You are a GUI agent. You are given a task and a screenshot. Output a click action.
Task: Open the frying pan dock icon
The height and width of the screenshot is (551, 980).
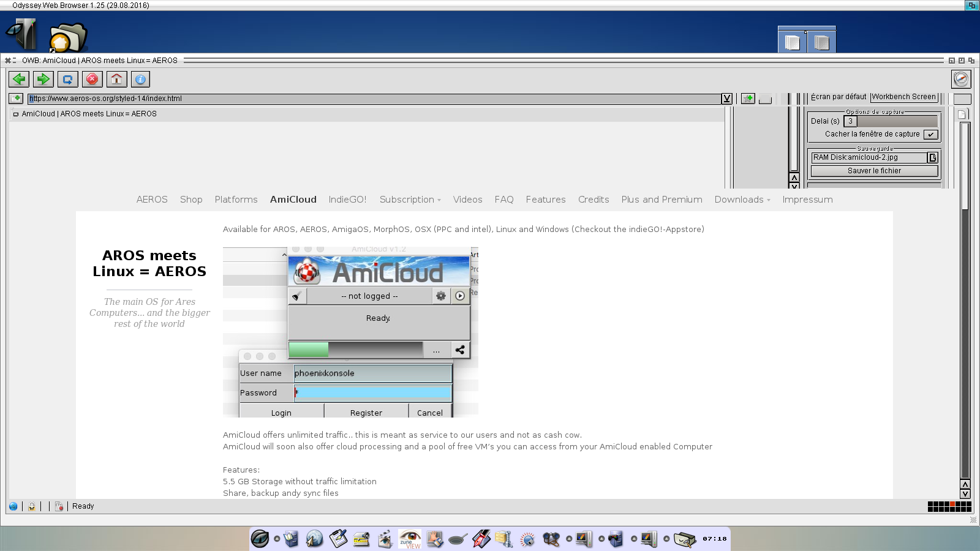(458, 539)
